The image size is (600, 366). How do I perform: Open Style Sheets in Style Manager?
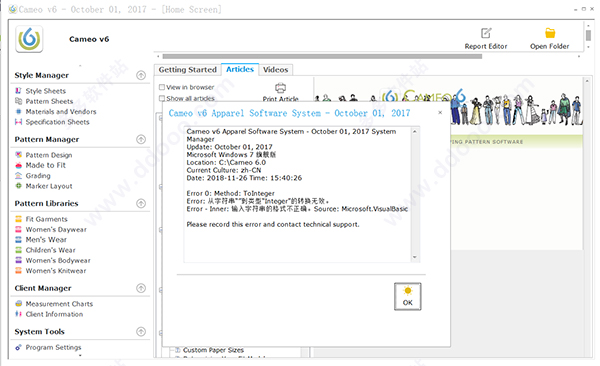46,91
